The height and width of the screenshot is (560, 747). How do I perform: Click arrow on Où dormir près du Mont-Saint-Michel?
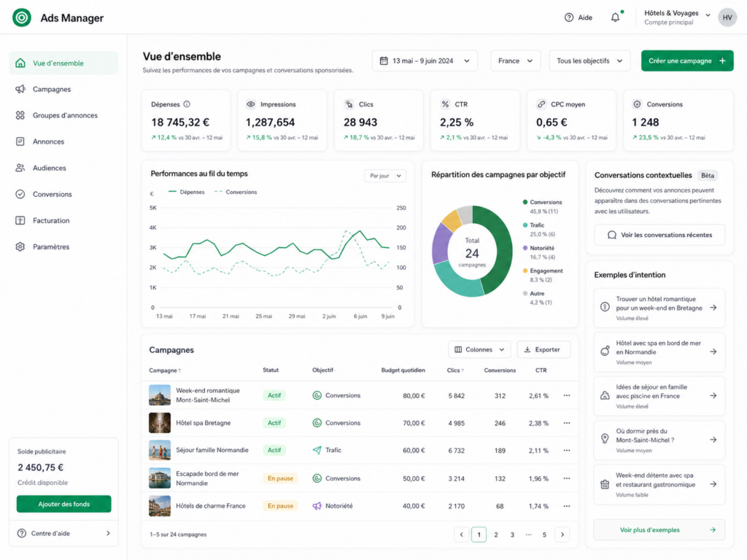point(713,440)
